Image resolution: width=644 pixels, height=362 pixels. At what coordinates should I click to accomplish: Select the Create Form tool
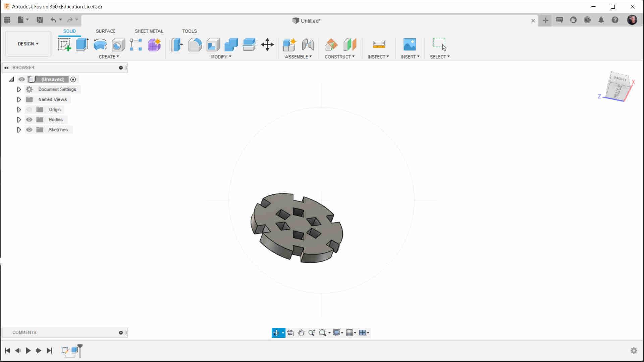pyautogui.click(x=154, y=44)
